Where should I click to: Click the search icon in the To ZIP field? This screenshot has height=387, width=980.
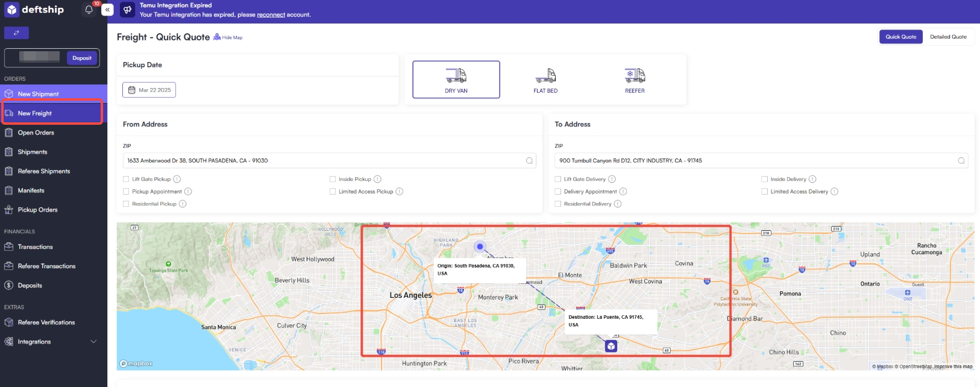pos(961,160)
